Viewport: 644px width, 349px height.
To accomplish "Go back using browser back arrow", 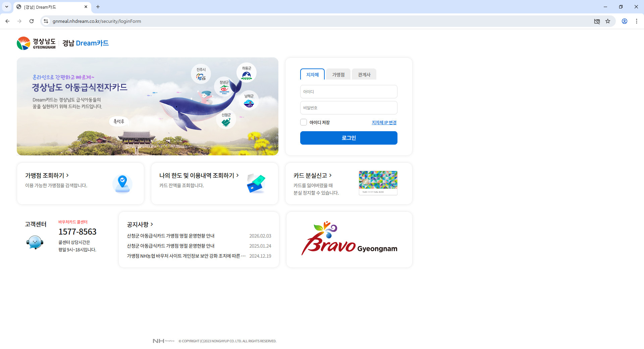I will click(7, 21).
